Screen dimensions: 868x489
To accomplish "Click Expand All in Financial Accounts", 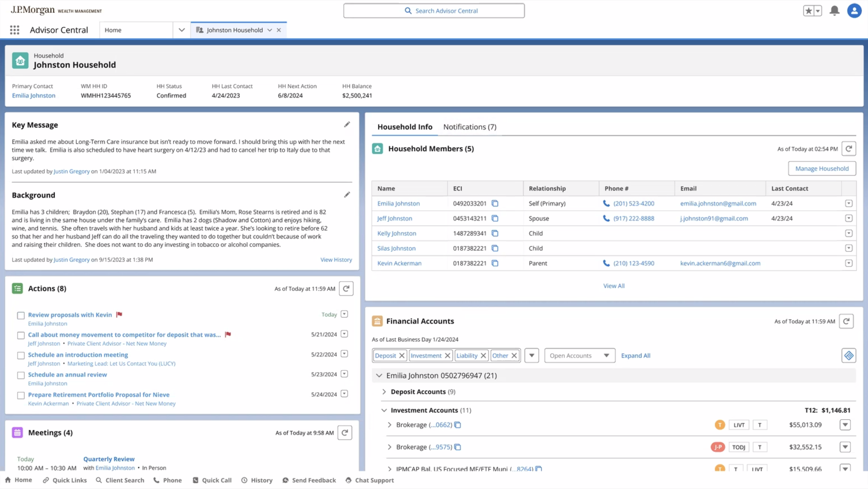I will (636, 355).
